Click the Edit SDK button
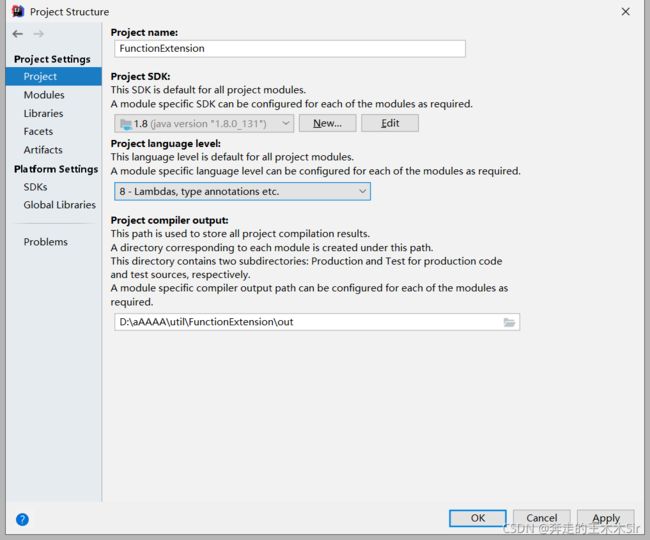Viewport: 650px width, 540px height. pyautogui.click(x=390, y=123)
